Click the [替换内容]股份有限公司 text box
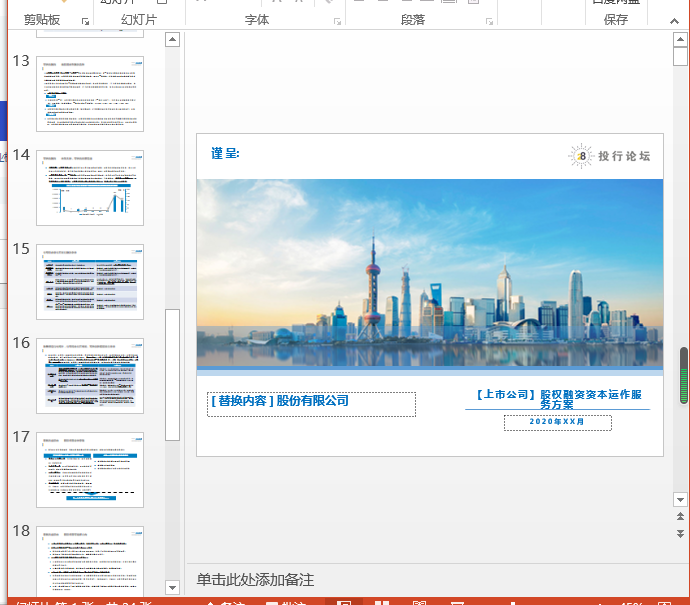Viewport: 690px width, 605px height. 311,404
